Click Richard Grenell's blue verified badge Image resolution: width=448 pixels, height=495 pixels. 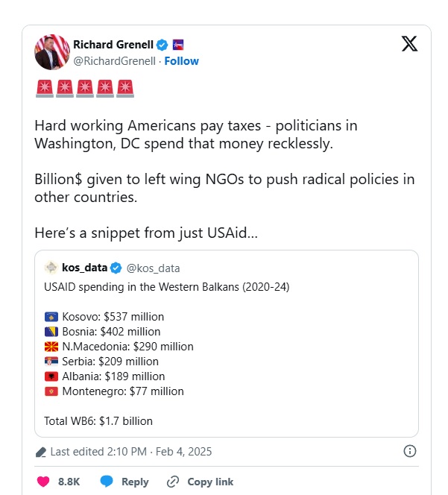pos(162,45)
